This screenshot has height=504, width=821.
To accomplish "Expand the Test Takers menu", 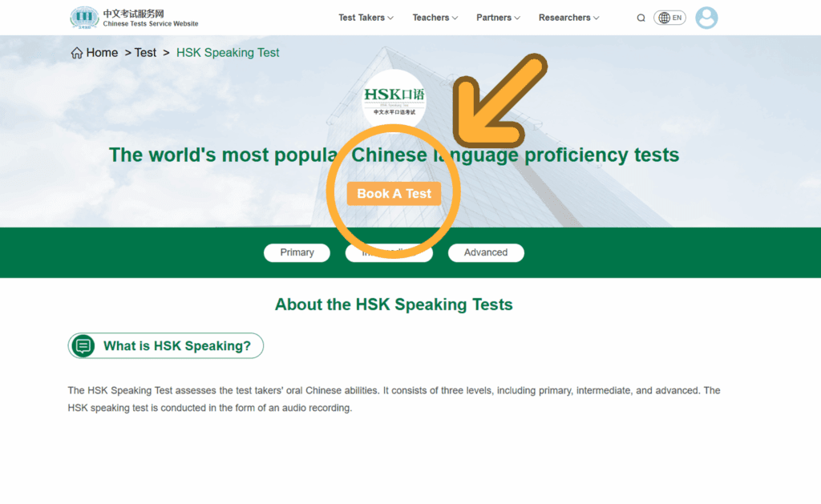I will tap(366, 18).
